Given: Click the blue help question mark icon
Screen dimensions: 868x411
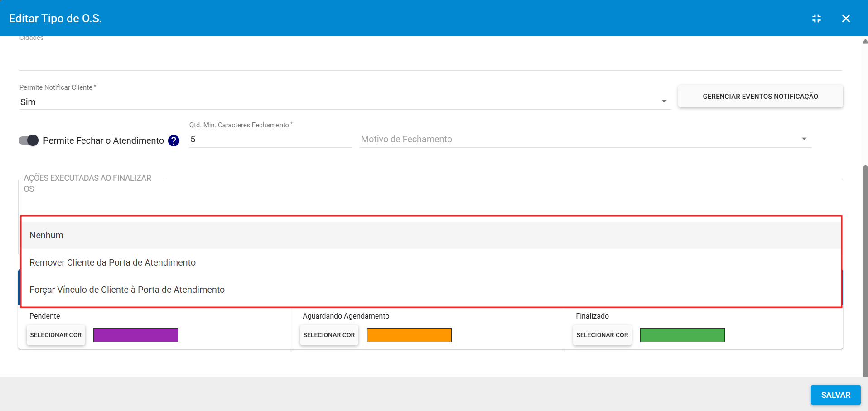Looking at the screenshot, I should pos(174,141).
